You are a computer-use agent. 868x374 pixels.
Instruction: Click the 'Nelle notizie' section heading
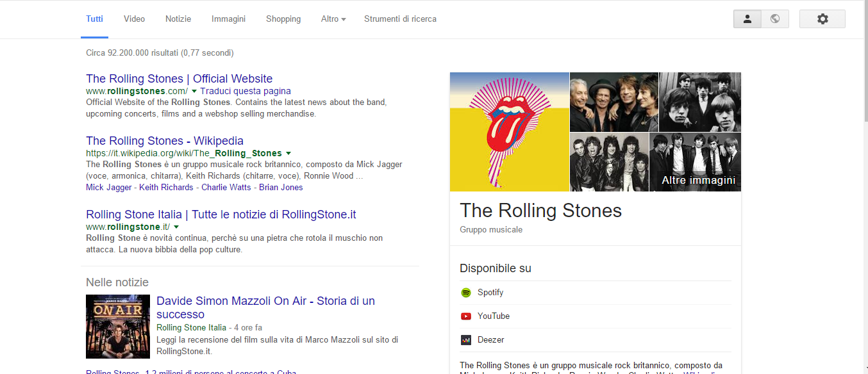pyautogui.click(x=117, y=282)
